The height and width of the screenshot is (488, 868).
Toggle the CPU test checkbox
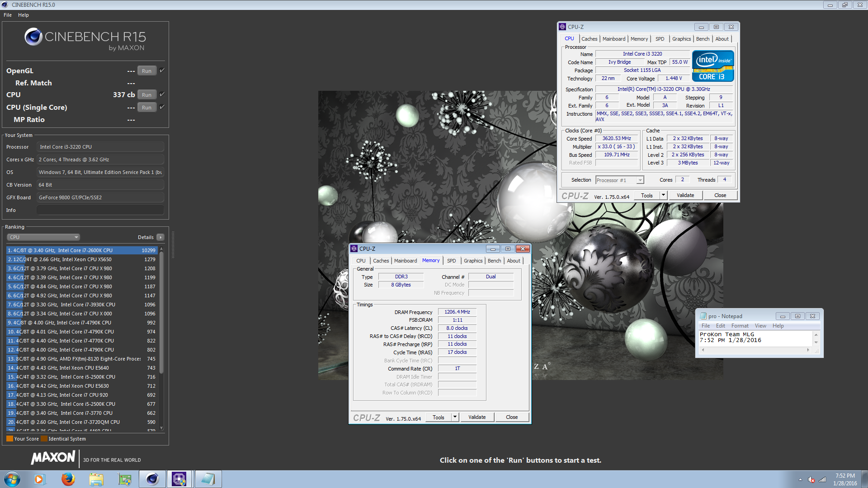coord(162,94)
